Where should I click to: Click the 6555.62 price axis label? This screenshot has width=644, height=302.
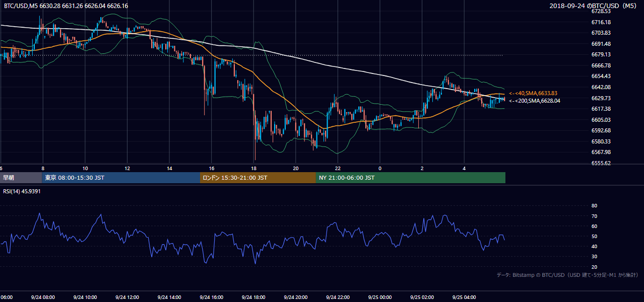[x=601, y=163]
